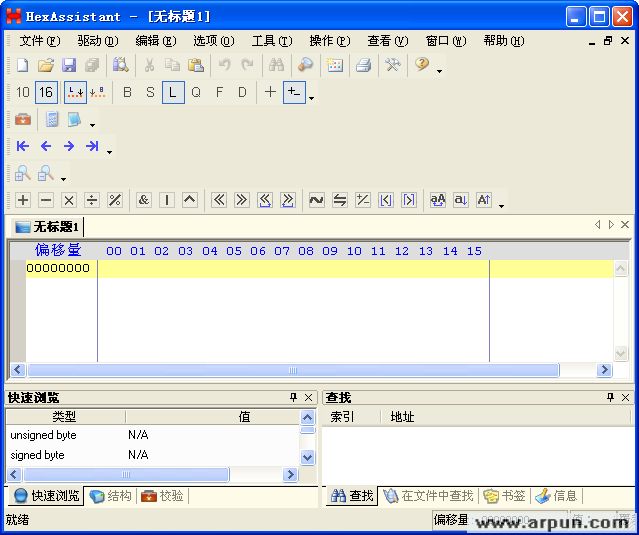This screenshot has width=639, height=535.
Task: Apply the multiply operation button
Action: [69, 200]
